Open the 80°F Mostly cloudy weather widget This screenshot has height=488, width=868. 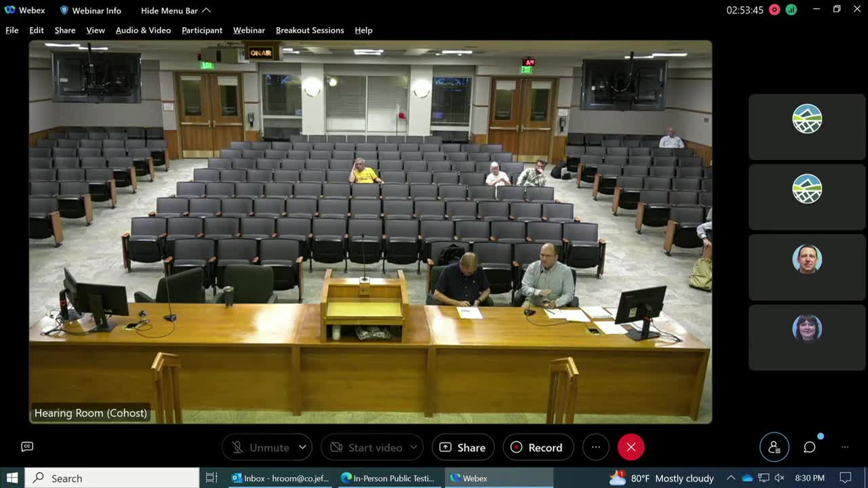point(661,478)
